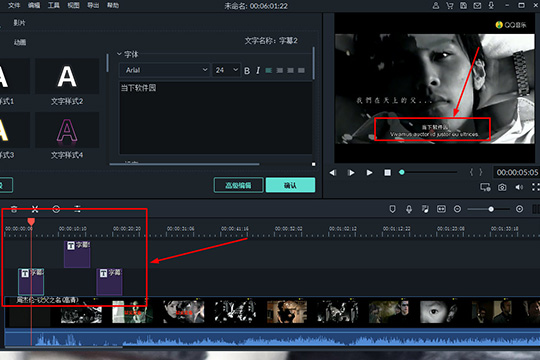540x360 pixels.
Task: Click the timeline zoom slider handle
Action: pyautogui.click(x=491, y=209)
